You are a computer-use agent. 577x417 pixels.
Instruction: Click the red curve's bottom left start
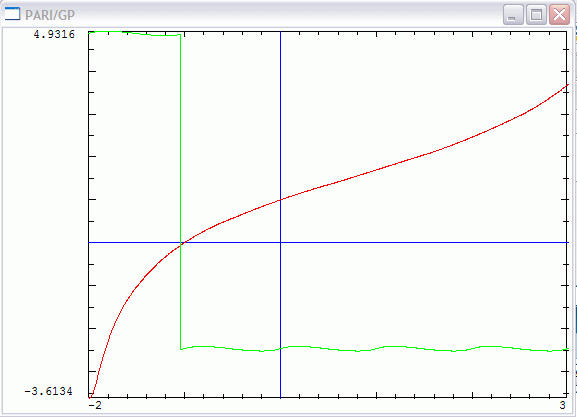point(91,396)
